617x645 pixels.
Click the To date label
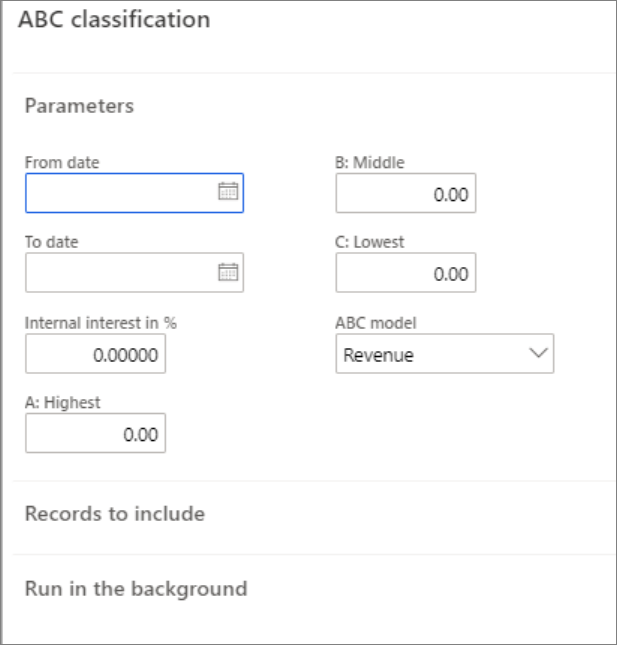tap(51, 242)
